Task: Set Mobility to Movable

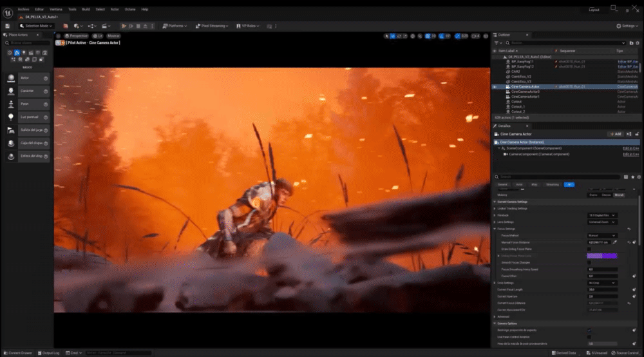Action: coord(619,195)
